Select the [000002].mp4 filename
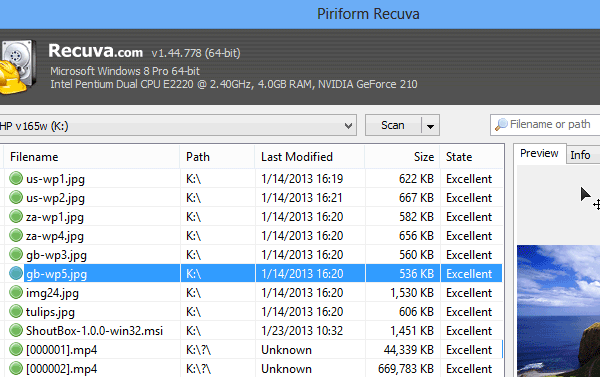 point(62,369)
